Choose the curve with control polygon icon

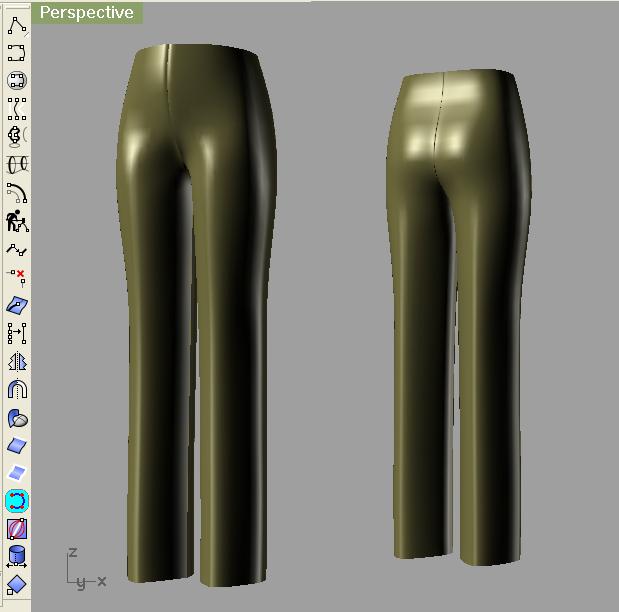point(17,109)
